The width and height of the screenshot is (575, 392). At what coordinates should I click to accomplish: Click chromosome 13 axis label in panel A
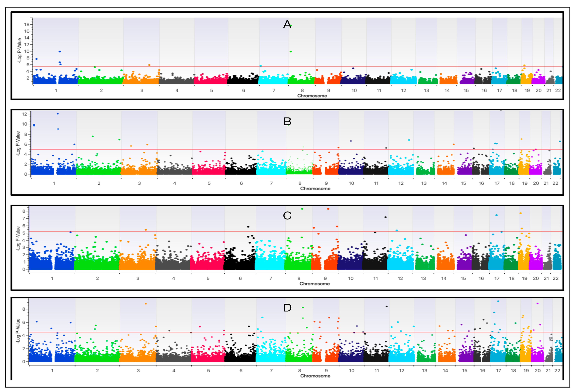click(427, 90)
